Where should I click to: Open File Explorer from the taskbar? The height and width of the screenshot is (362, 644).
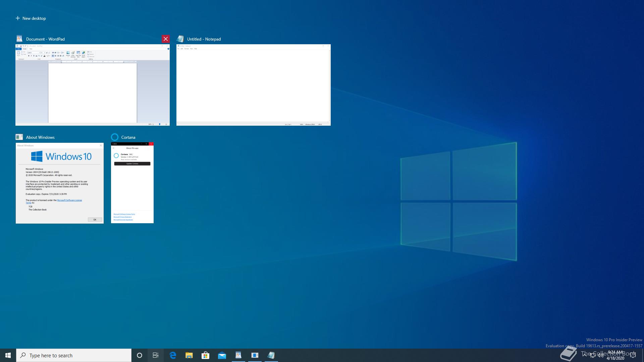click(x=189, y=355)
